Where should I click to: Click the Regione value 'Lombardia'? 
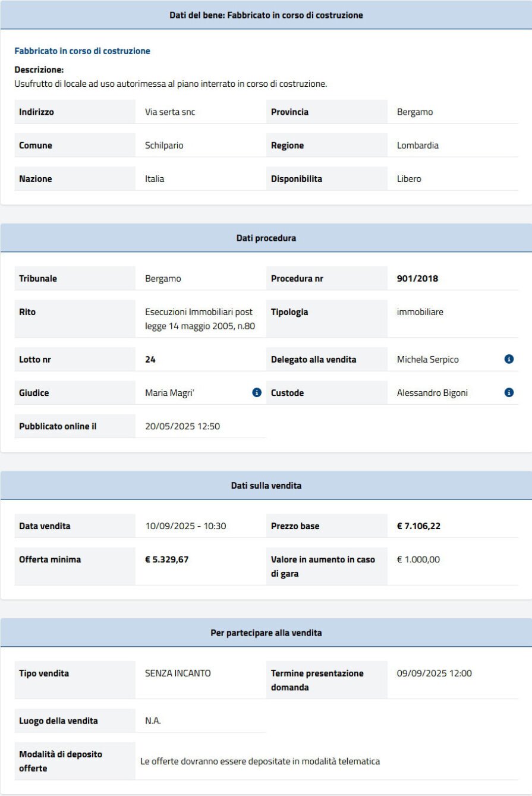pos(418,145)
